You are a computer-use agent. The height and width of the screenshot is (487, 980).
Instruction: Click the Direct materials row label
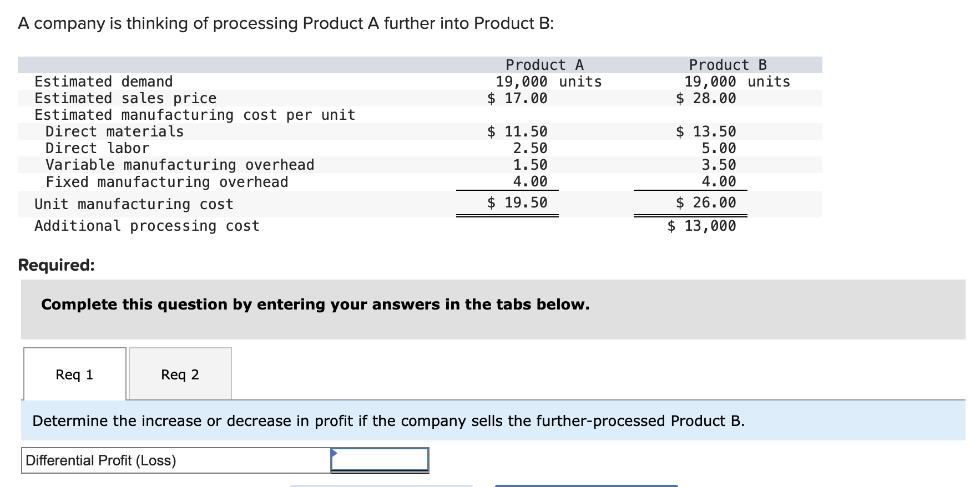(114, 131)
